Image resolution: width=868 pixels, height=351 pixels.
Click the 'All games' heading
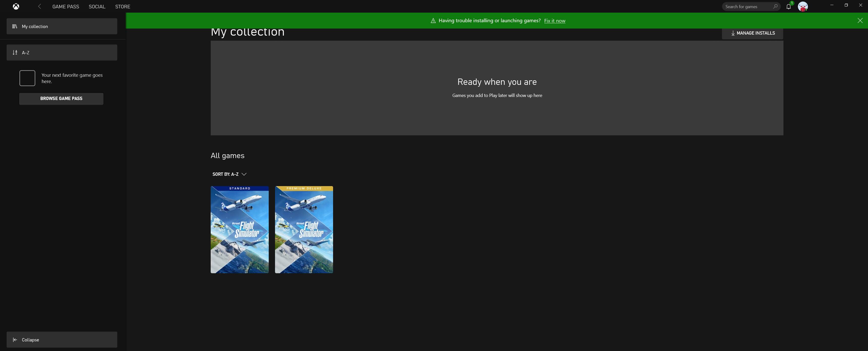click(x=227, y=156)
